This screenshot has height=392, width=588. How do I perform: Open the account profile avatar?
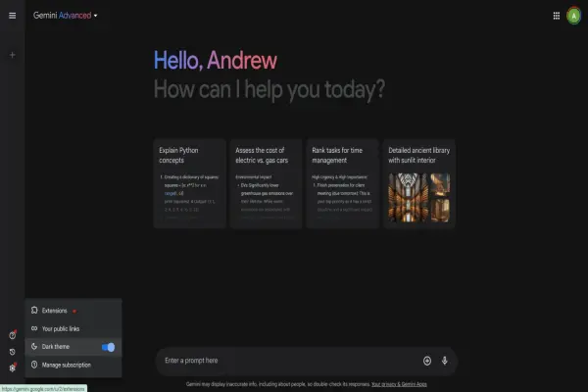point(573,16)
